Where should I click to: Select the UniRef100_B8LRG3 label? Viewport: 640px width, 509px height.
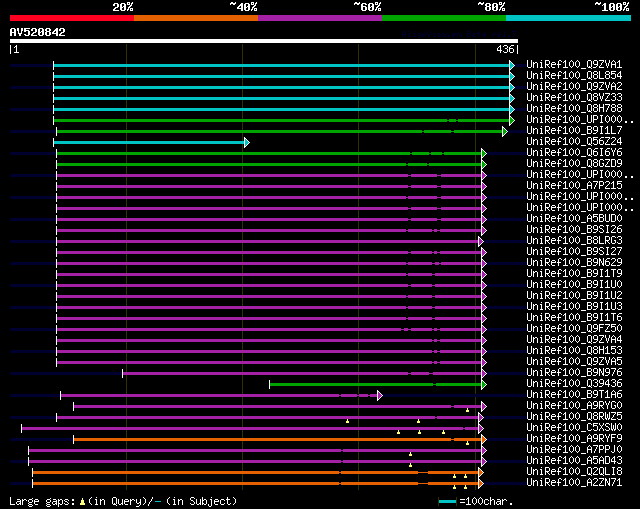click(x=574, y=241)
